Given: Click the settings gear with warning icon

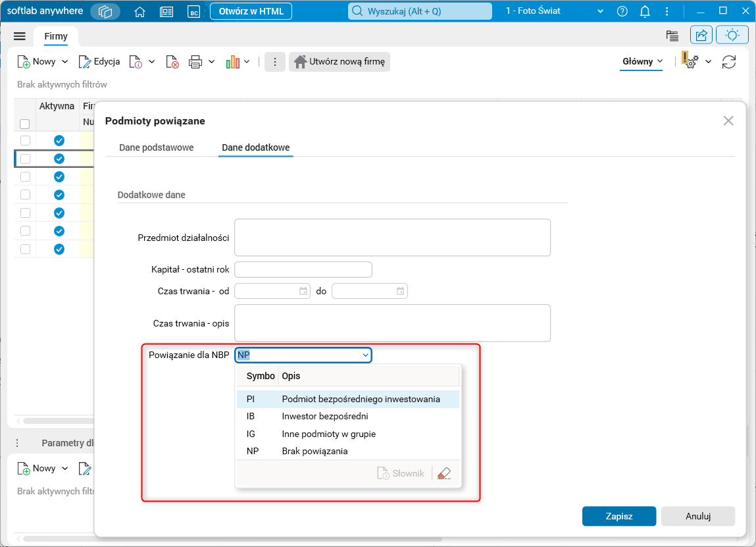Looking at the screenshot, I should coord(691,61).
